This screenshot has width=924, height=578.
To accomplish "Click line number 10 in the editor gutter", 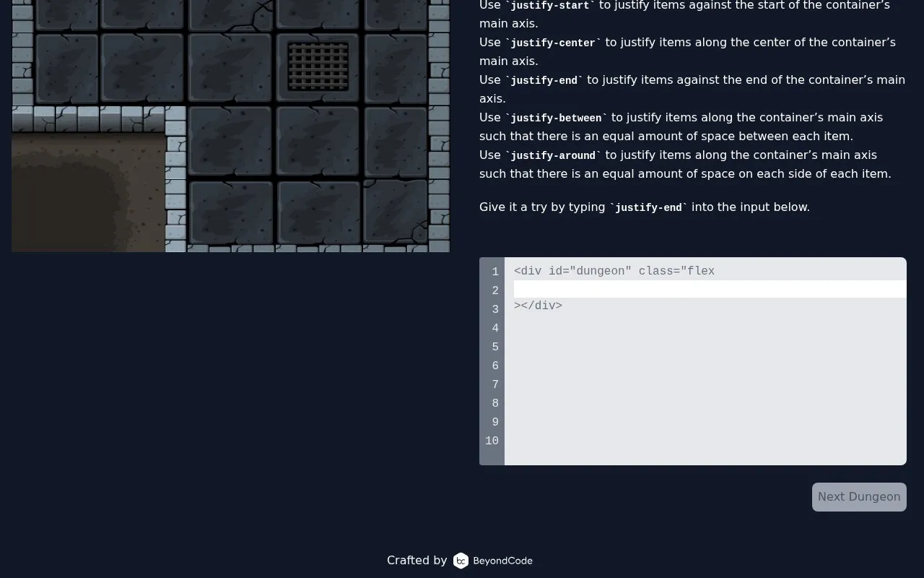I will pos(492,441).
